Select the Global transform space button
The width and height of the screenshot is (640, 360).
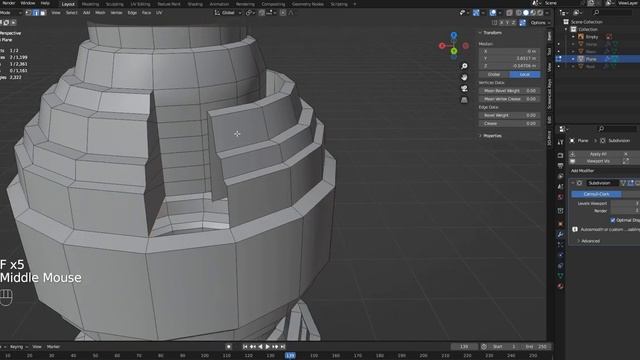[x=494, y=75]
